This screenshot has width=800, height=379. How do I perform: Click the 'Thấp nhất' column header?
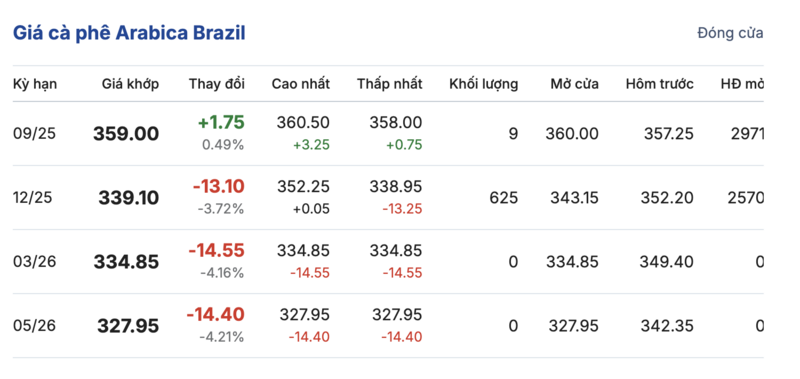390,84
